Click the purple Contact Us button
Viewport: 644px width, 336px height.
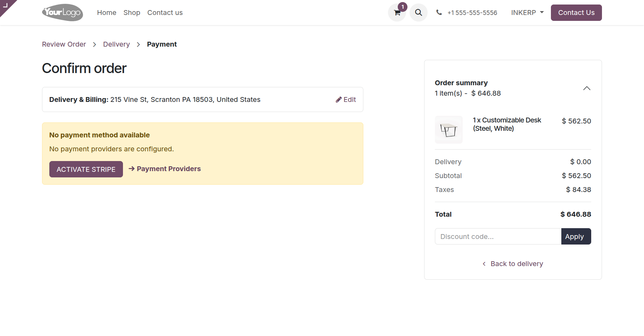pos(576,13)
